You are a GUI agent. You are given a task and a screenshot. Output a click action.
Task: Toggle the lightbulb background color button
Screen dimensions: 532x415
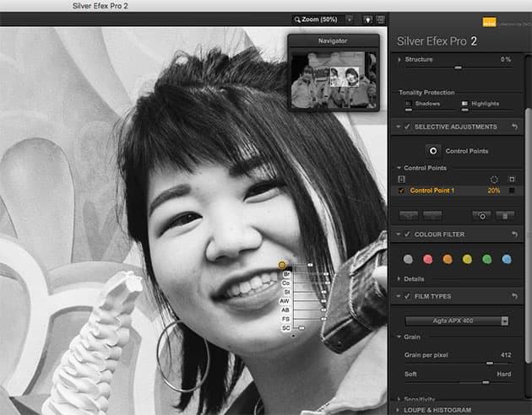[x=367, y=19]
